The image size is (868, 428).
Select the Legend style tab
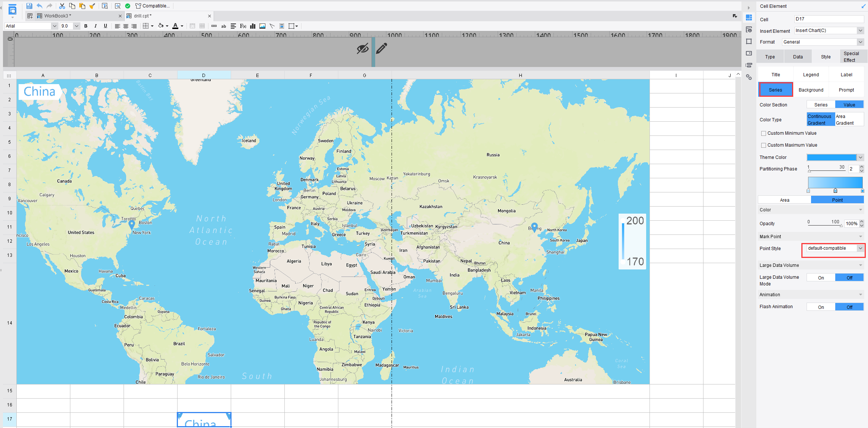[x=811, y=75]
